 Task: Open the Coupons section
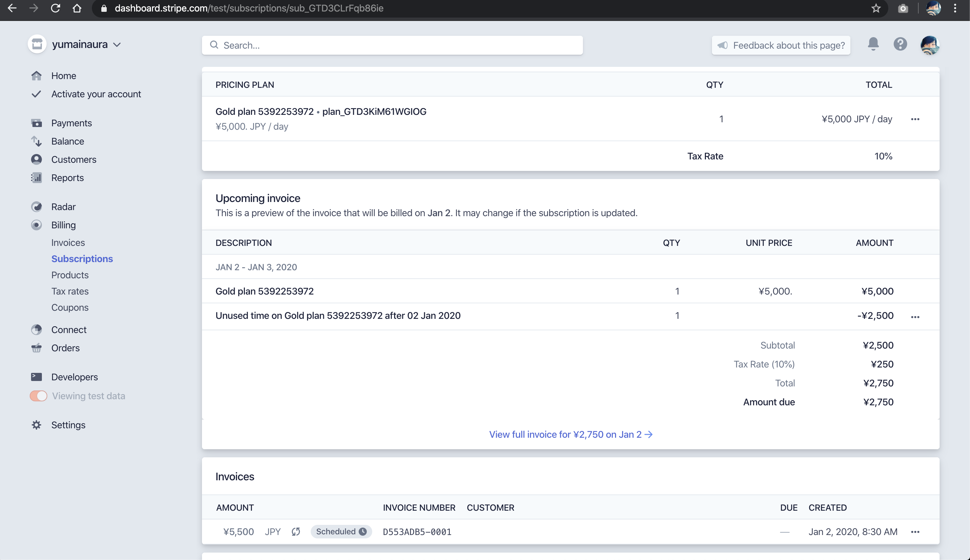[x=70, y=308]
